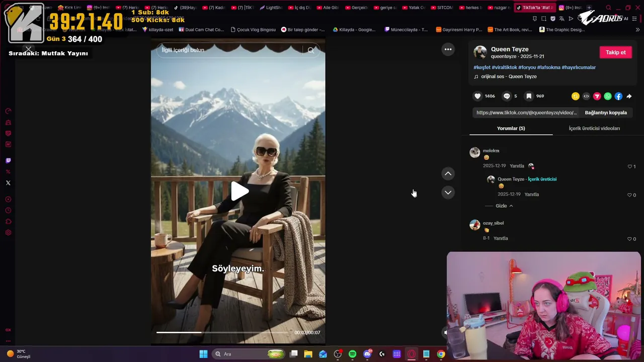Screen dimensions: 644x362
Task: Like the video with the heart icon
Action: [x=477, y=96]
